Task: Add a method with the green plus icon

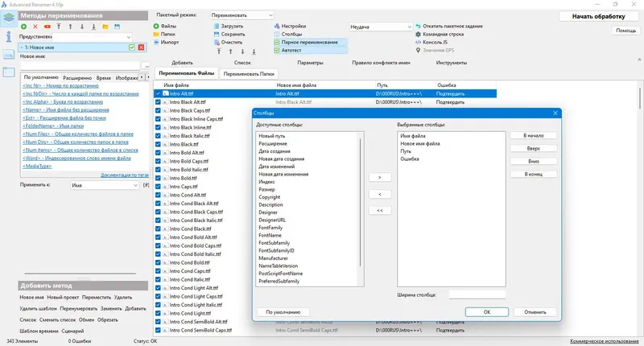Action: [24, 27]
